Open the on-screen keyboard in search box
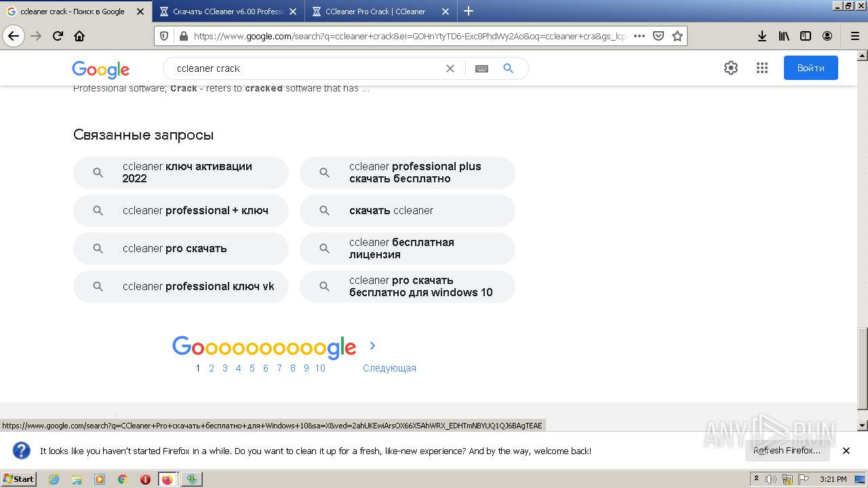The height and width of the screenshot is (488, 868). click(481, 68)
